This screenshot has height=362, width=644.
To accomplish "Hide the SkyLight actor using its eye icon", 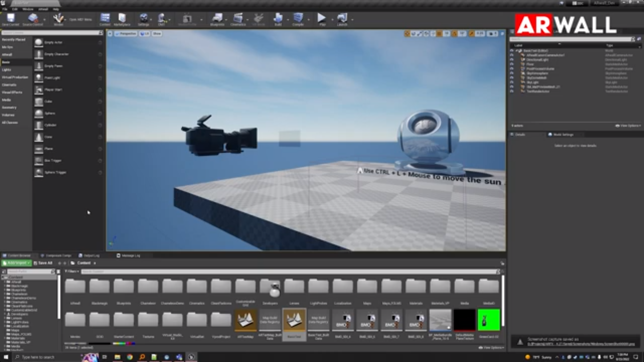I will [x=512, y=82].
